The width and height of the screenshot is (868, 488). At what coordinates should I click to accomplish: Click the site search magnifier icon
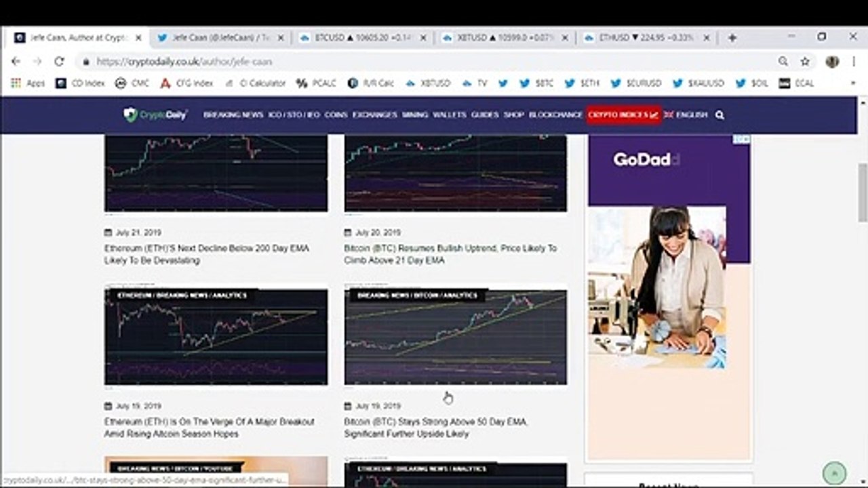tap(719, 115)
